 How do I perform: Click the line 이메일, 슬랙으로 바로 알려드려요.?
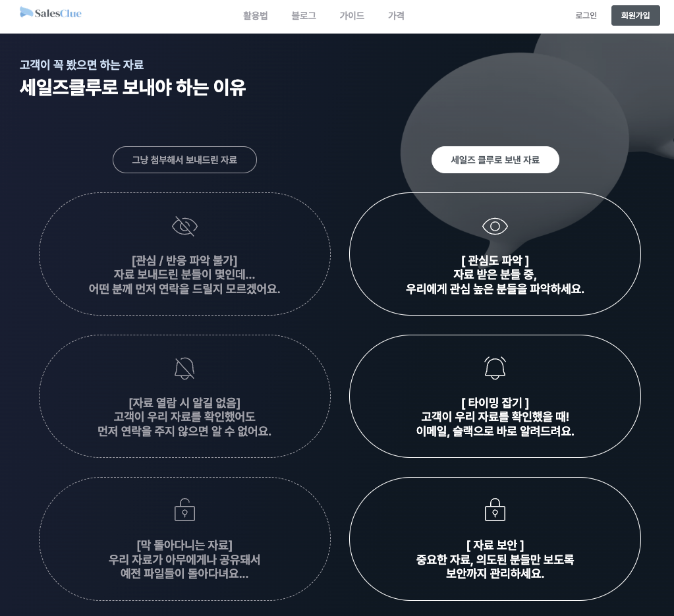tap(495, 431)
